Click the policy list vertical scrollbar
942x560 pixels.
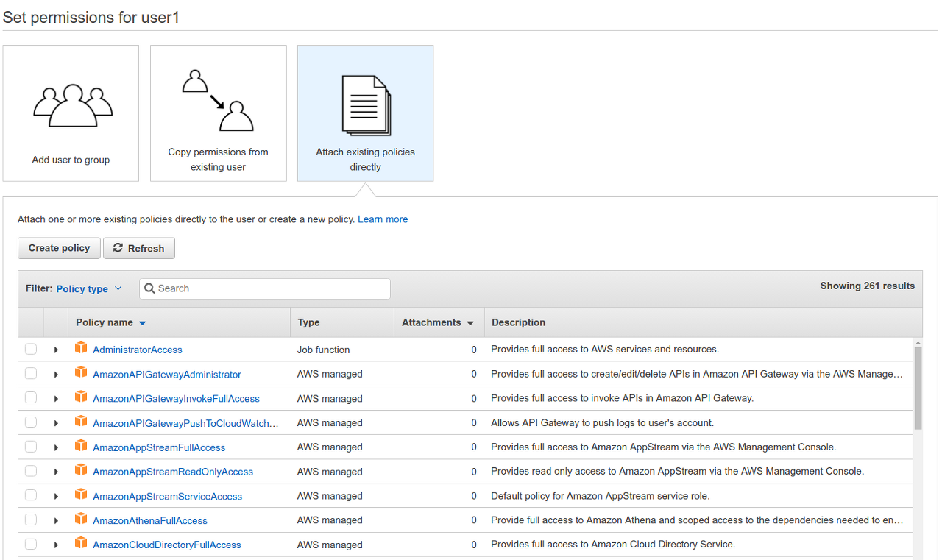[x=918, y=389]
